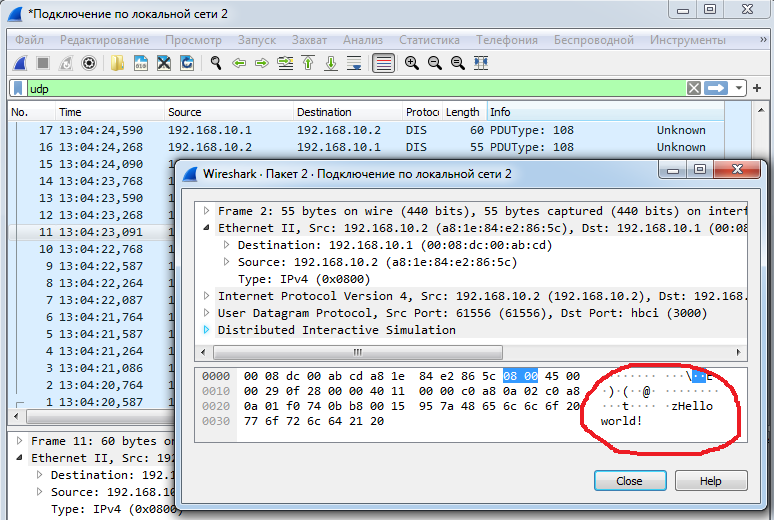Image resolution: width=774 pixels, height=520 pixels.
Task: Add a filter button with plus icon
Action: click(x=757, y=88)
